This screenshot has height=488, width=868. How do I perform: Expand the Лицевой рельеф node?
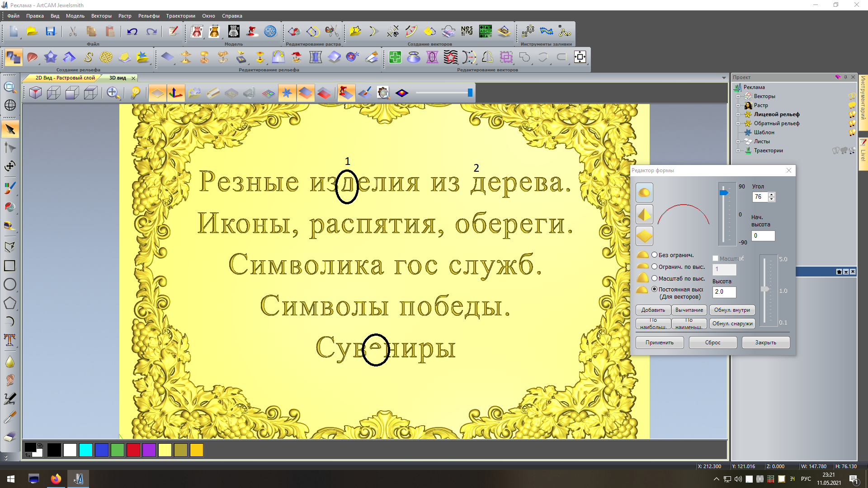[x=738, y=114]
